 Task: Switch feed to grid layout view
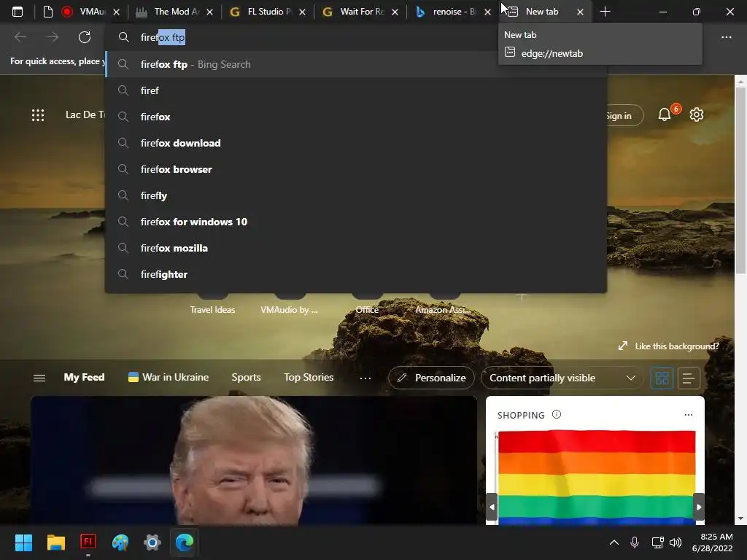tap(662, 378)
